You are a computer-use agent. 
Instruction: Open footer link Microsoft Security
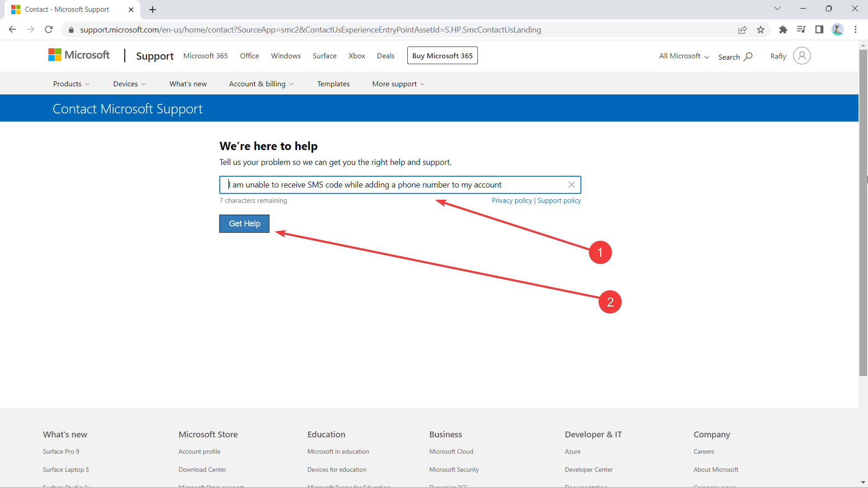(454, 470)
